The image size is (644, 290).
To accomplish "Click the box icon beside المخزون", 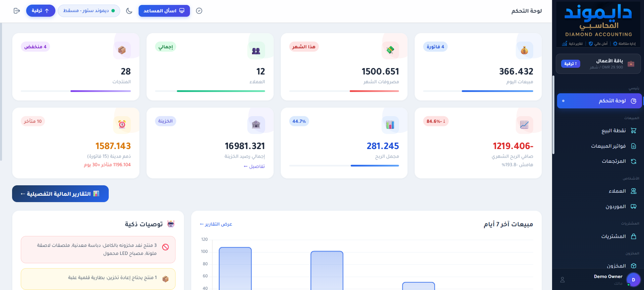I will [634, 265].
